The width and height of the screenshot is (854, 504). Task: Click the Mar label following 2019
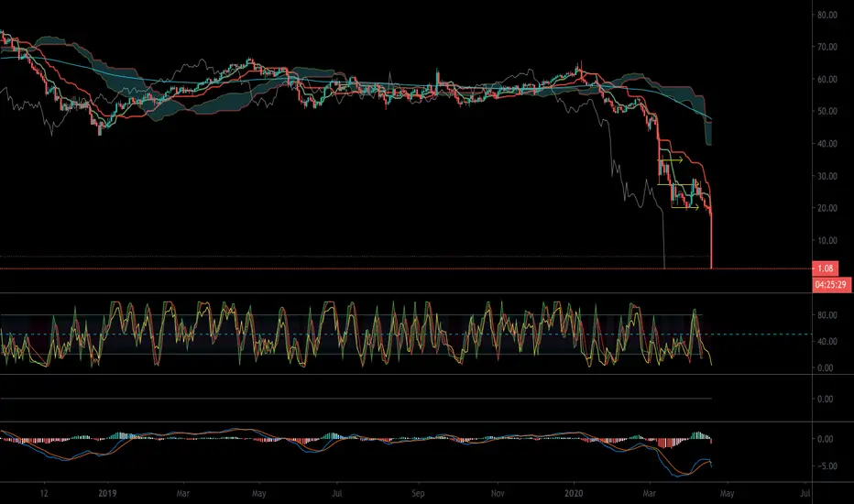click(x=183, y=494)
